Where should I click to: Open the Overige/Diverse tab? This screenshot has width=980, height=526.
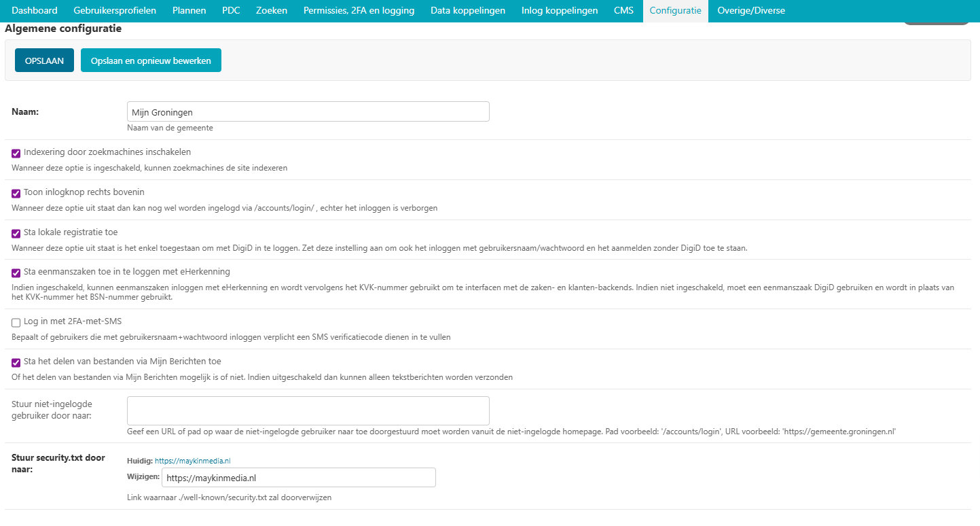pos(750,11)
